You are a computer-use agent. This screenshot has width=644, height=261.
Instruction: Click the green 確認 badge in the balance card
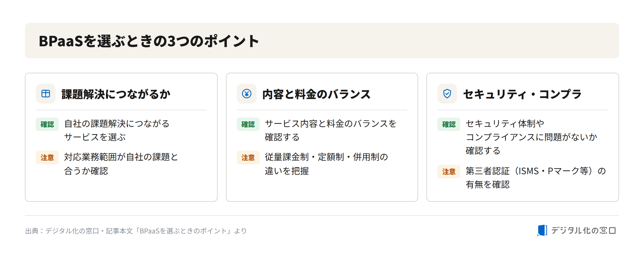pyautogui.click(x=248, y=124)
